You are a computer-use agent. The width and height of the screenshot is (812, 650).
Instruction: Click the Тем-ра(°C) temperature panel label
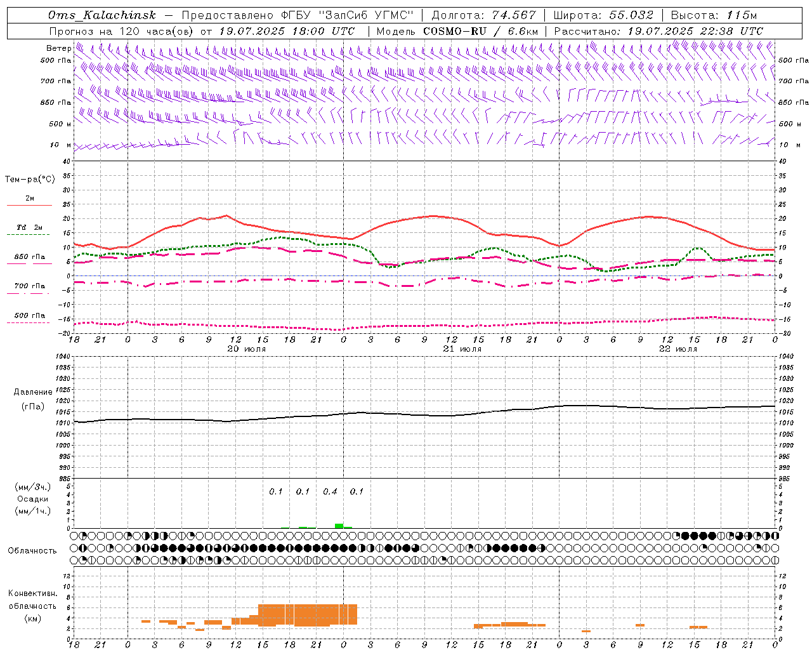30,180
